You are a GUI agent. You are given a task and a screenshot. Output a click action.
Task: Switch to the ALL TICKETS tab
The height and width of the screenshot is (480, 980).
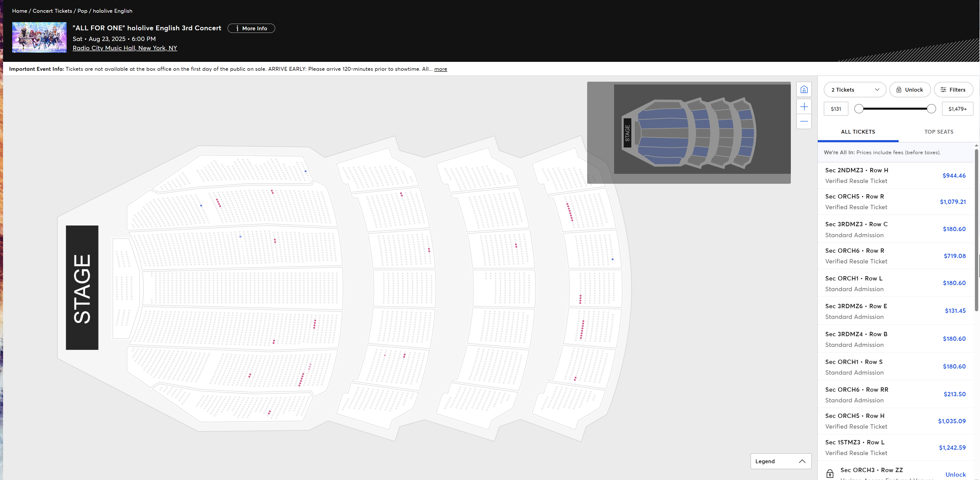click(x=858, y=132)
